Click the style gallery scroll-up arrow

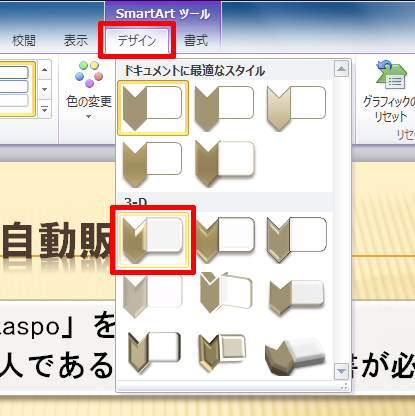(x=341, y=69)
